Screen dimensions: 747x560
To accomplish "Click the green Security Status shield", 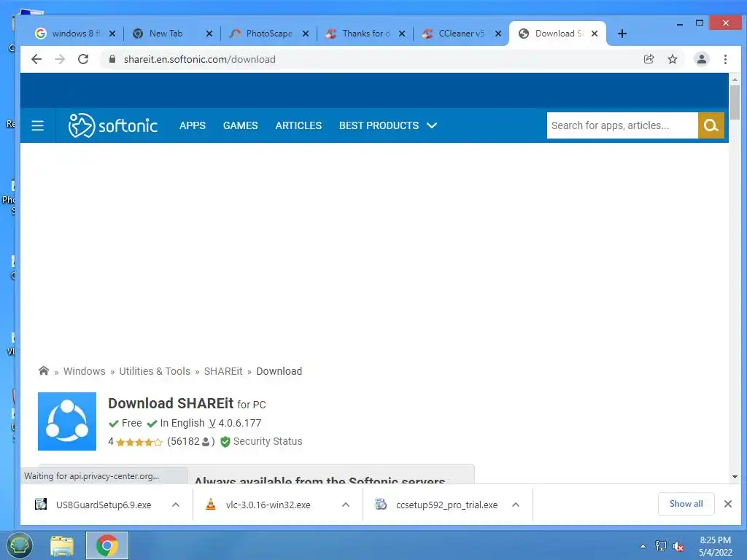I will point(225,442).
